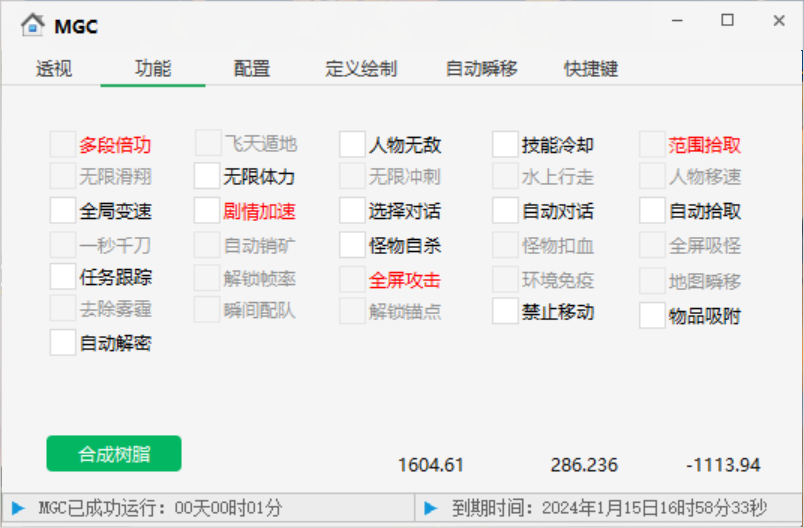Click the 到期时间 expiry status text
The image size is (804, 528).
[x=609, y=508]
